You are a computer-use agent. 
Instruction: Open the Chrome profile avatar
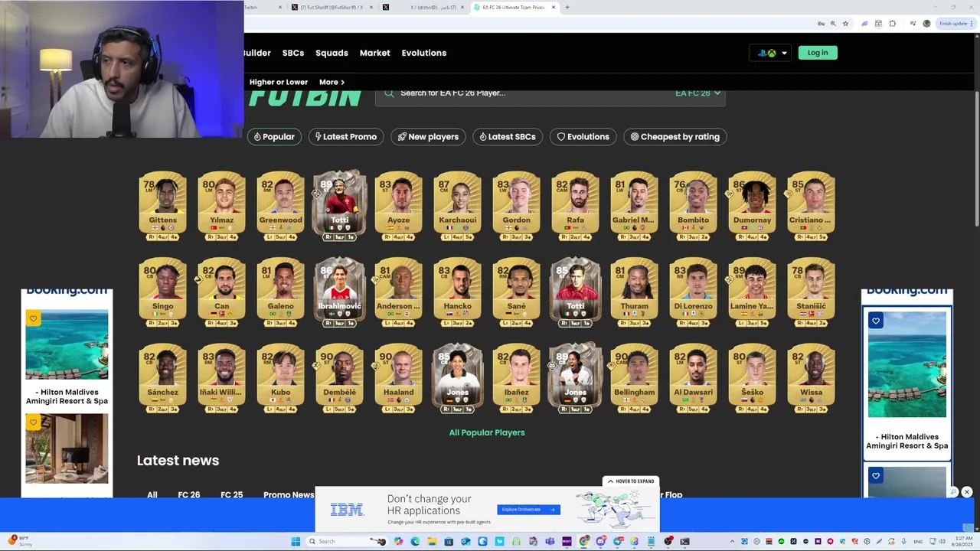926,24
